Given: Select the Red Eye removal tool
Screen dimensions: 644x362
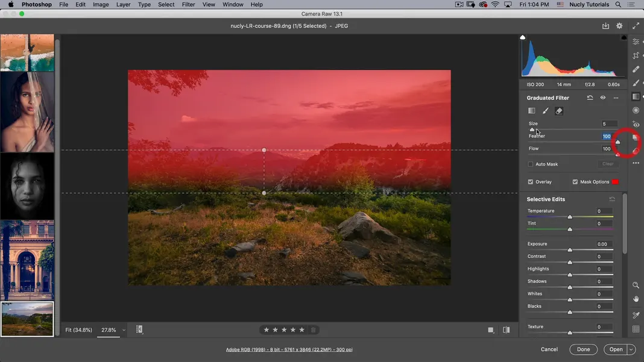Looking at the screenshot, I should pyautogui.click(x=636, y=124).
